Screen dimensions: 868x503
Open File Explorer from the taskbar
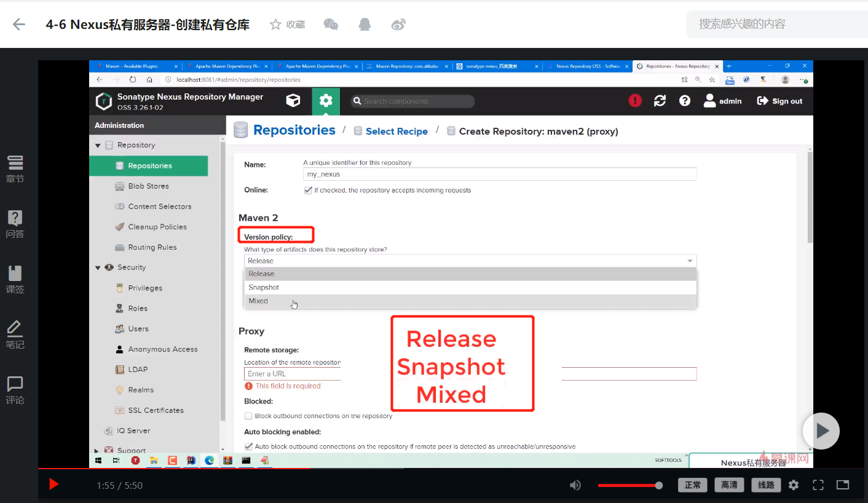point(154,460)
